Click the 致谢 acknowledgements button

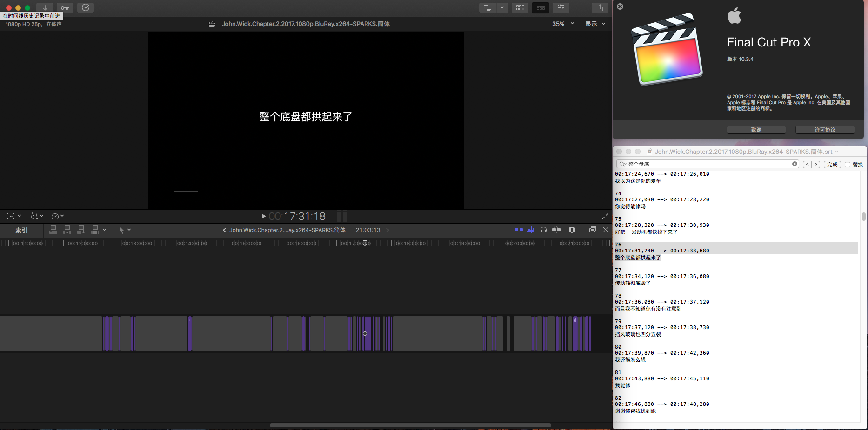tap(756, 130)
